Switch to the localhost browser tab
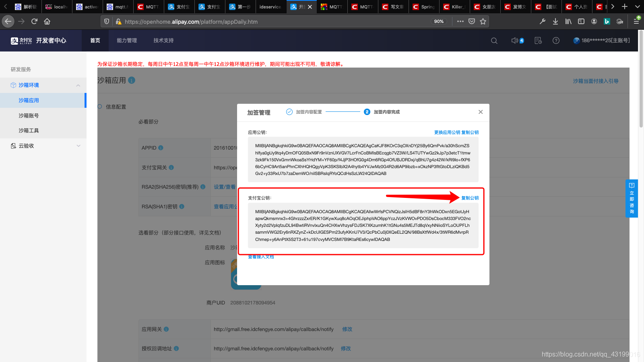Viewport: 644px width, 362px height. [x=56, y=7]
